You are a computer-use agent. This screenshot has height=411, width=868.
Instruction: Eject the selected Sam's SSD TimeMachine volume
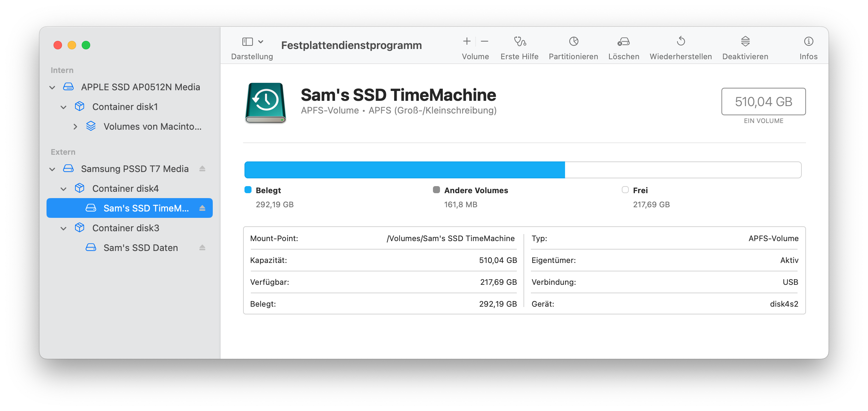click(x=202, y=208)
